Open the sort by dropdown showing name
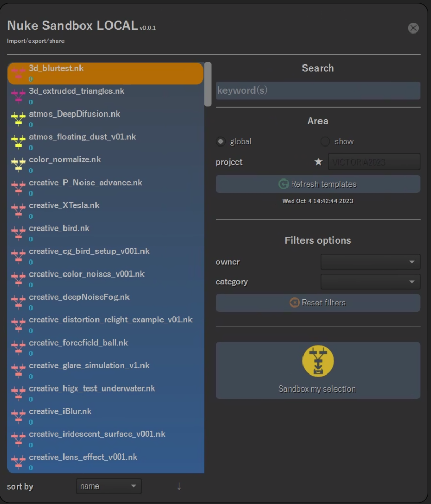 click(108, 486)
